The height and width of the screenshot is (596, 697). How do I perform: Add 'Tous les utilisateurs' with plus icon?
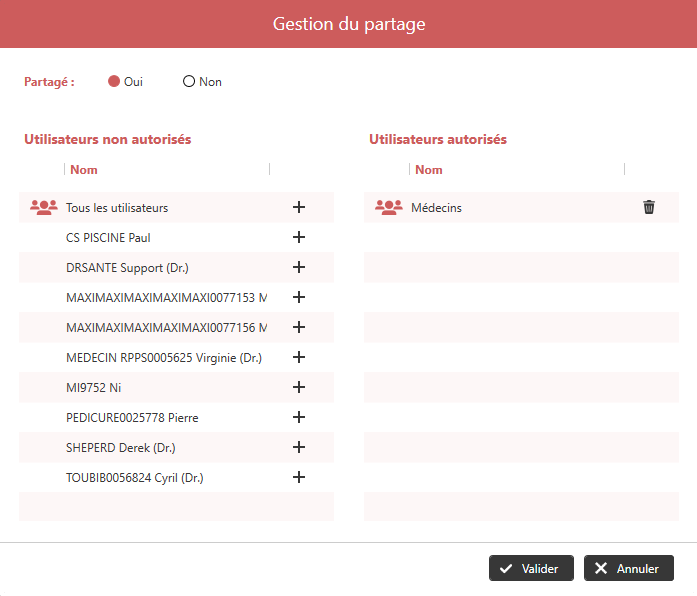298,207
